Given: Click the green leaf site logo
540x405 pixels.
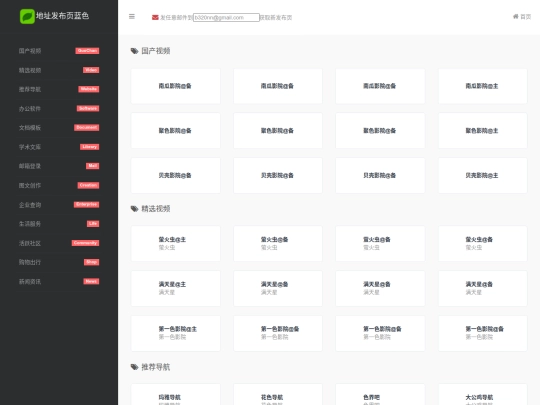Looking at the screenshot, I should 27,16.
